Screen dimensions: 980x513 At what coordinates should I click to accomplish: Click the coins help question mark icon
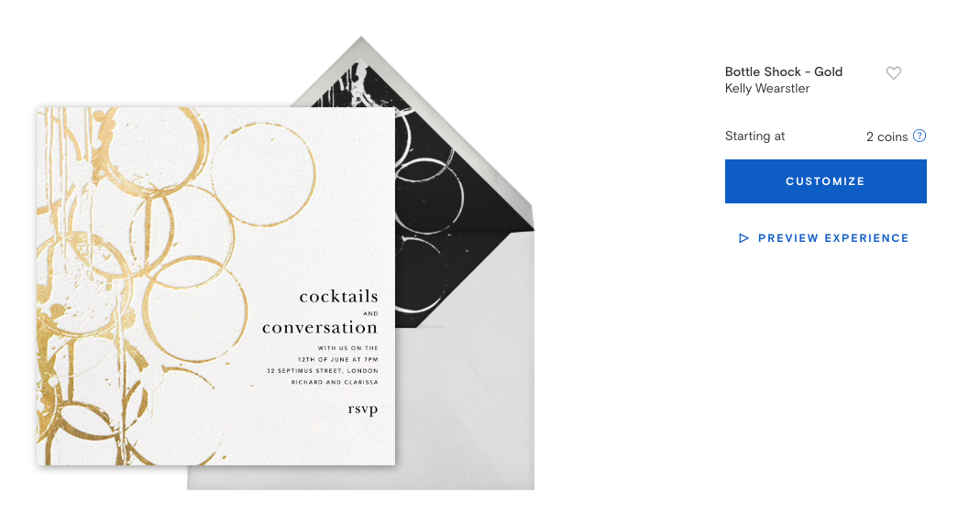pos(919,136)
